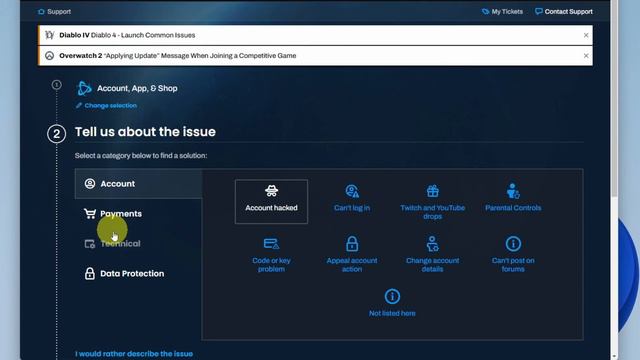Click the Not listed here info icon

click(392, 296)
